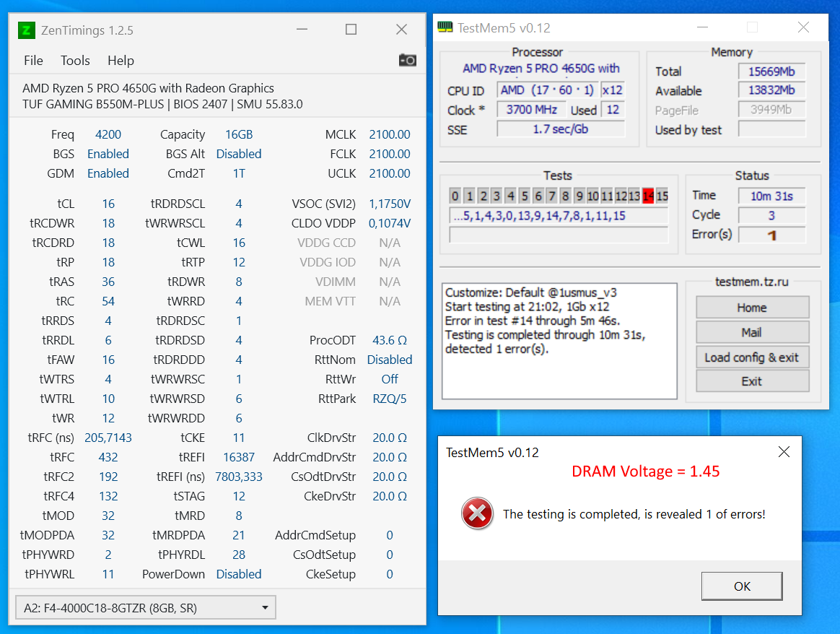Click the Error(s) count value 1

tap(771, 235)
